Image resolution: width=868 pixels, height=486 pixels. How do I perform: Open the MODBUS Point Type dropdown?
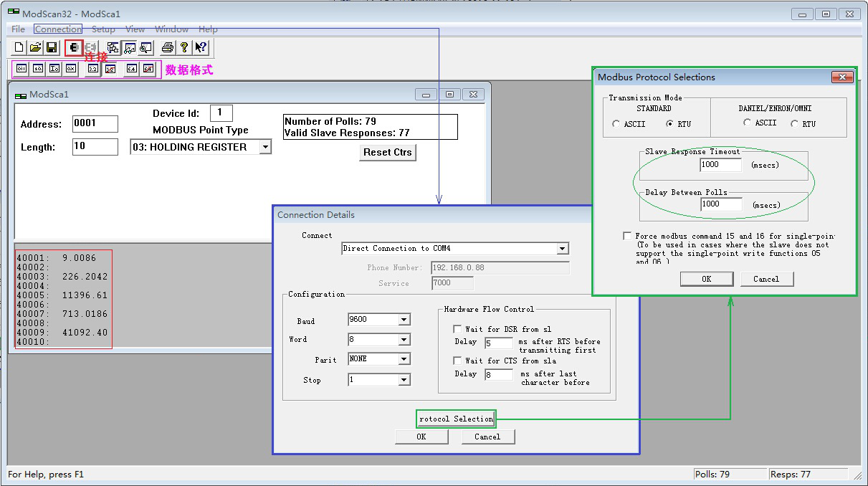click(x=265, y=147)
